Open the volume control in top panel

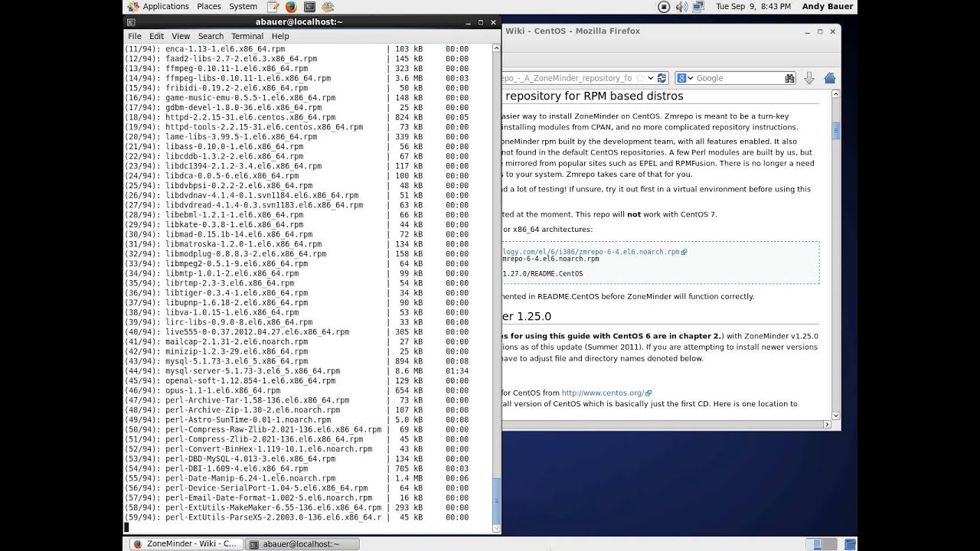tap(681, 6)
